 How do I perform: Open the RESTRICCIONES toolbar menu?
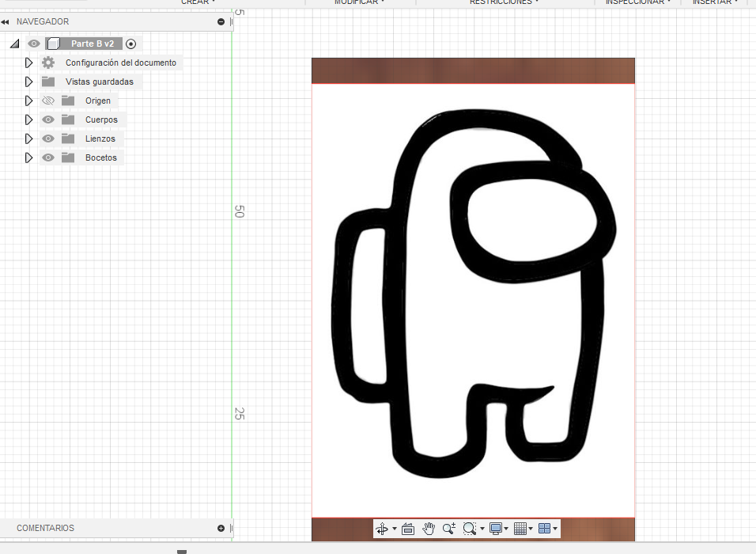504,2
